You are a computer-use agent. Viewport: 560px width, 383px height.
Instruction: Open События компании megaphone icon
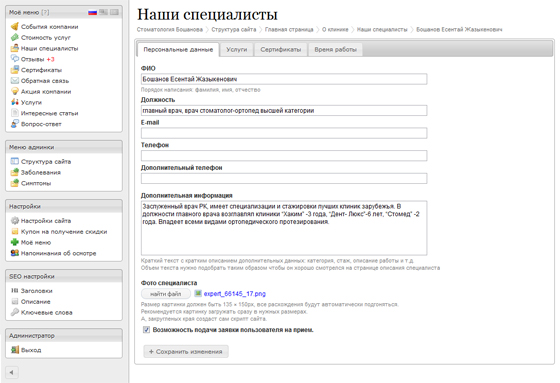(x=15, y=26)
